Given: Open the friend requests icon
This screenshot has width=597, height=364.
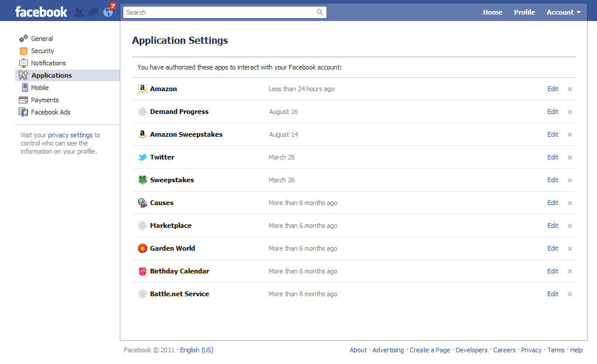Looking at the screenshot, I should click(79, 12).
